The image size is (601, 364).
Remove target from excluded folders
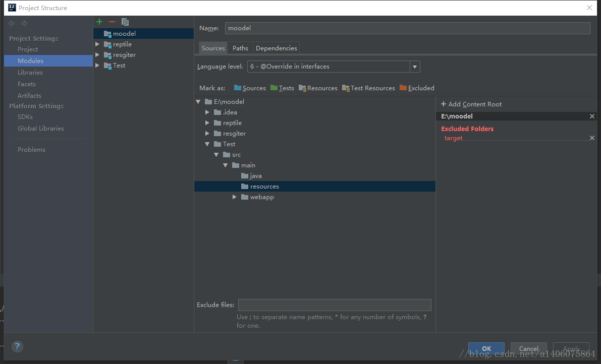592,138
